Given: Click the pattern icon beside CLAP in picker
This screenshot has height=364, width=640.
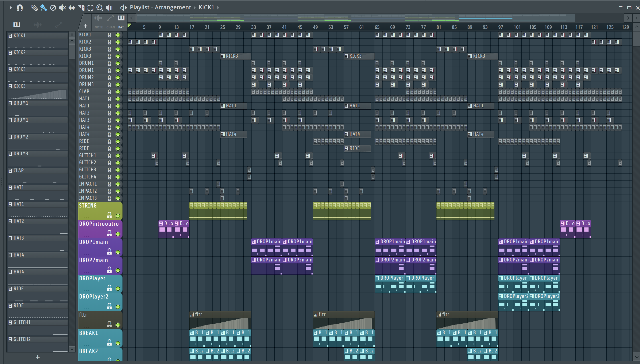Looking at the screenshot, I should pos(10,170).
